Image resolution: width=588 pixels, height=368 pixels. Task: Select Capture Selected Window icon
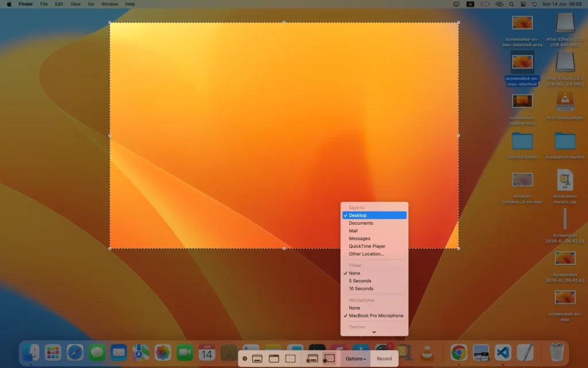pos(274,359)
